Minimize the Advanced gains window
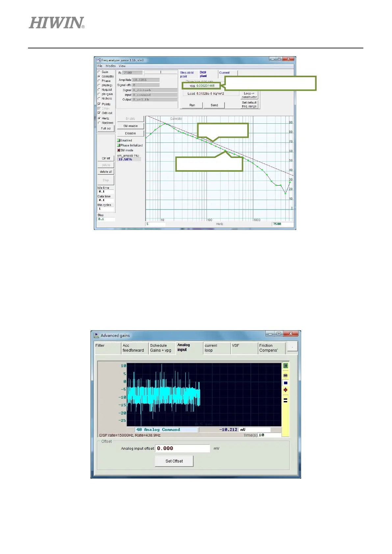The width and height of the screenshot is (392, 554). tap(270, 334)
